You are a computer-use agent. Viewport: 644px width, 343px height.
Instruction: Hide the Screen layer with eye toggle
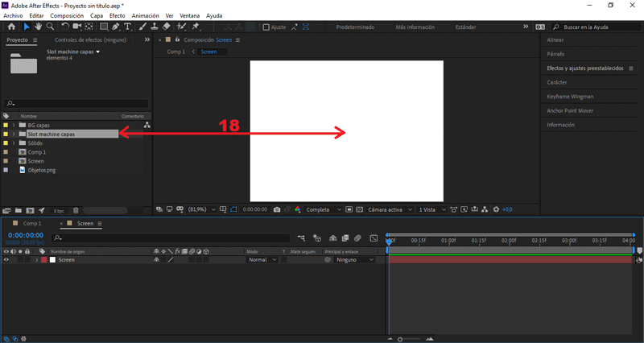(6, 259)
